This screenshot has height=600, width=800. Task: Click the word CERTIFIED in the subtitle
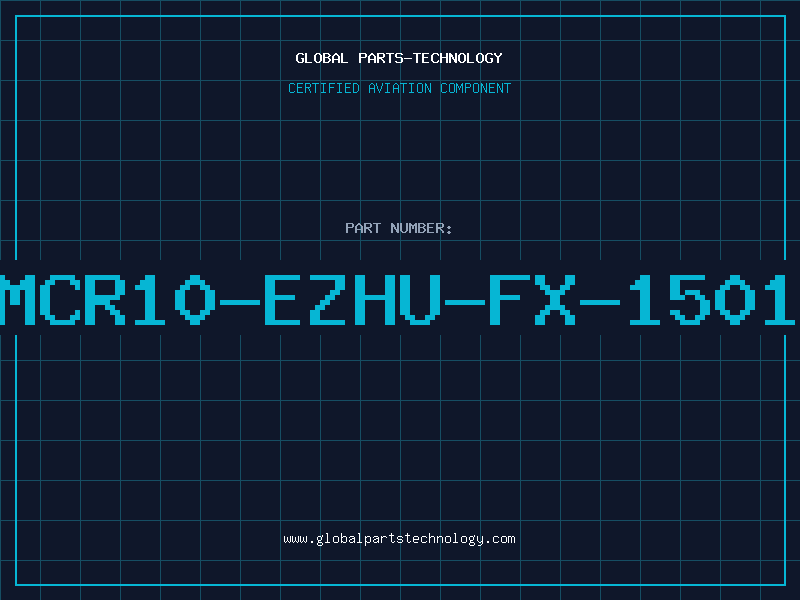click(x=324, y=88)
